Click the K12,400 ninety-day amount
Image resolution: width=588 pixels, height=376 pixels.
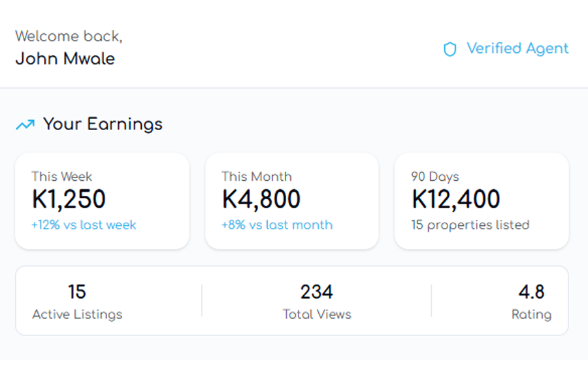coord(456,200)
